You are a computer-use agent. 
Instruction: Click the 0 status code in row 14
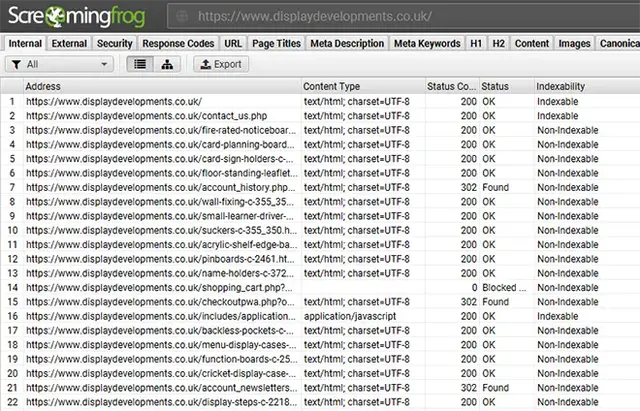[x=474, y=288]
